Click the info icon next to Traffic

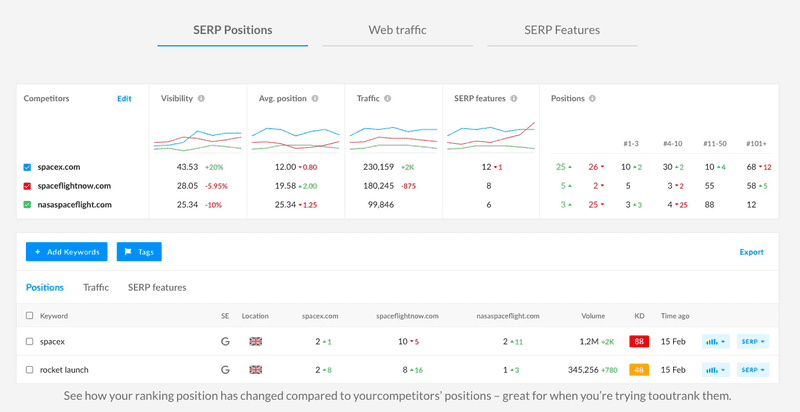point(390,99)
